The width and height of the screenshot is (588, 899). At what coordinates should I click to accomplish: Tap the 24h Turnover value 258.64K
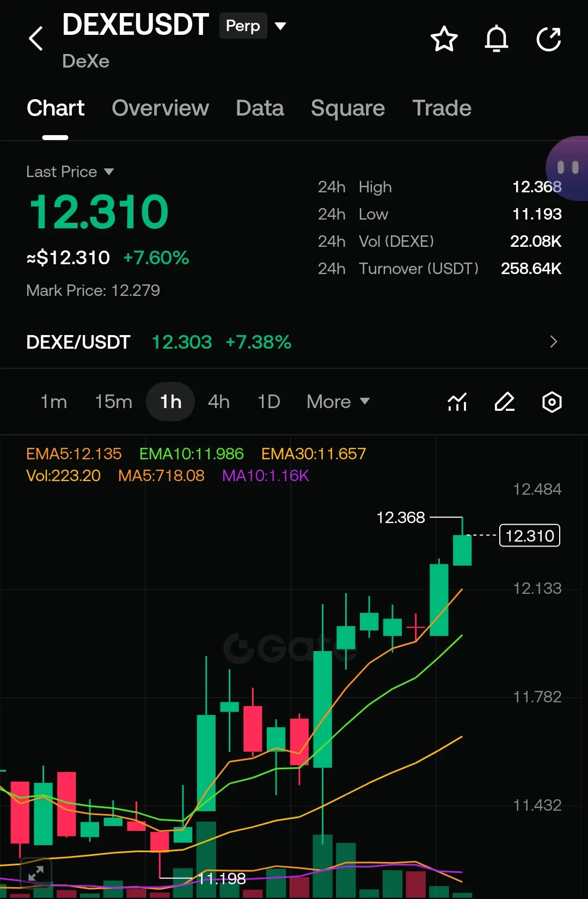click(x=531, y=269)
